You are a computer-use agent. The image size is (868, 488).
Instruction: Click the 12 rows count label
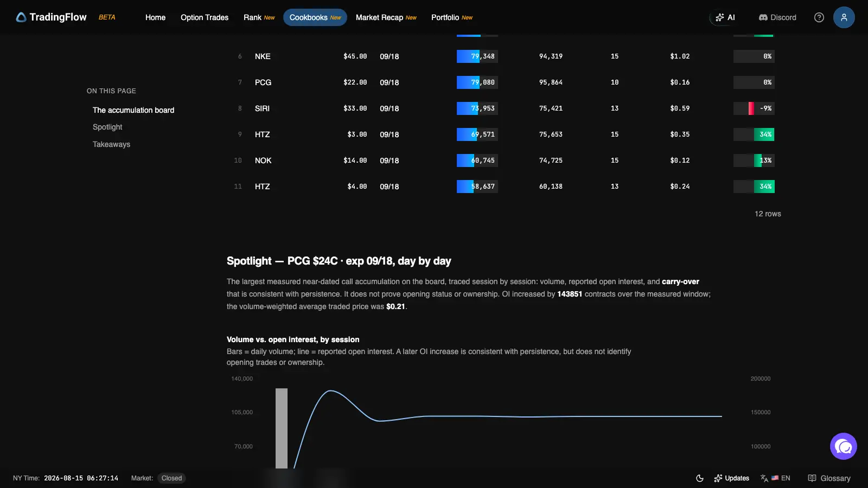[x=768, y=214]
